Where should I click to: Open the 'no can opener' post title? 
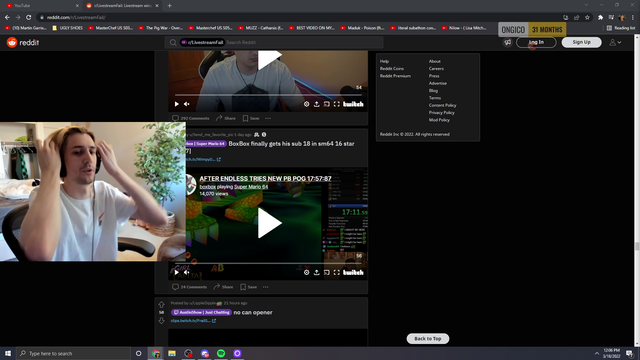click(253, 312)
